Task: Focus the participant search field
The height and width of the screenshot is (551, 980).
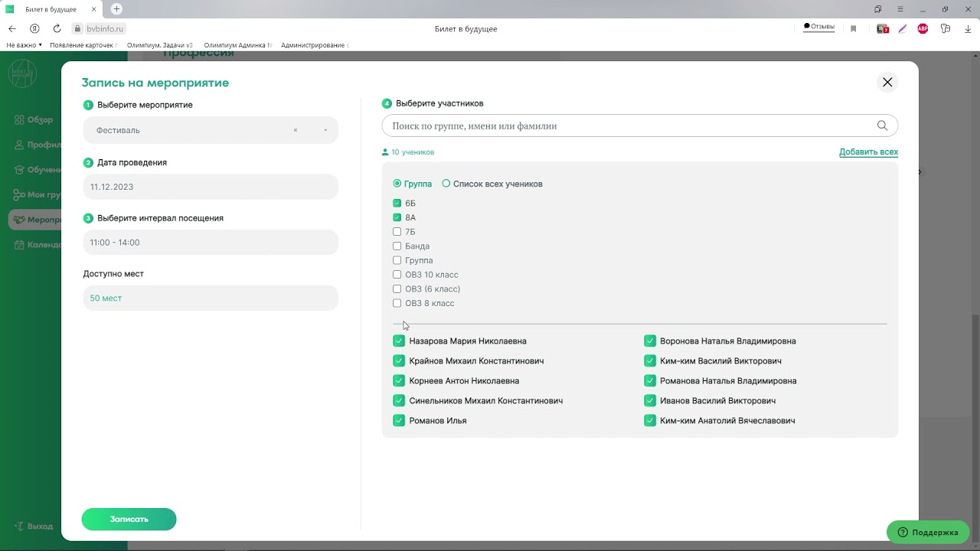Action: 639,126
